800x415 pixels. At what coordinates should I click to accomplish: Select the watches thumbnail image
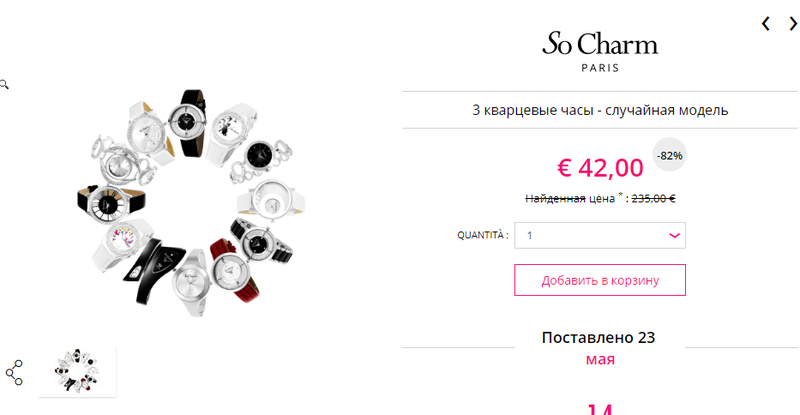click(78, 371)
